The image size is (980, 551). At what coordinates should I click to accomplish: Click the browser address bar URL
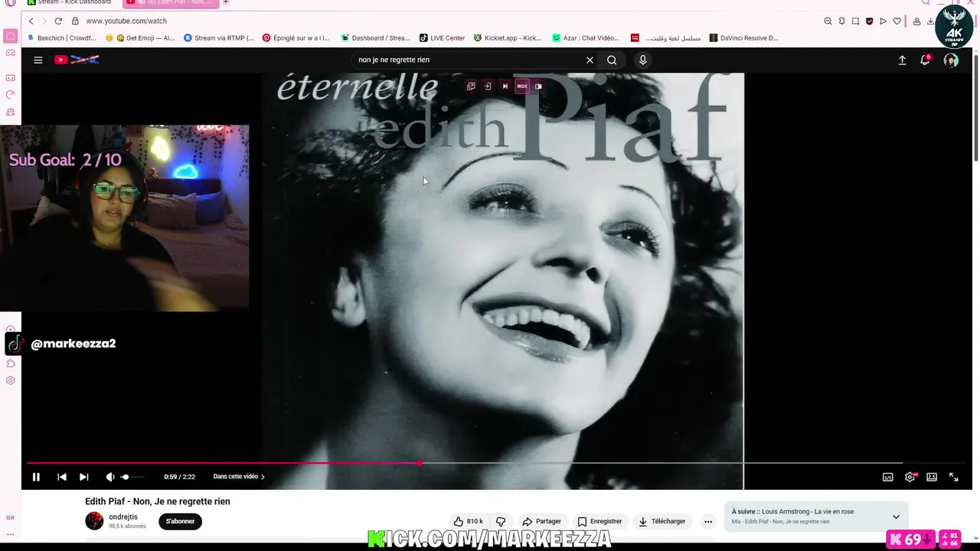tap(126, 21)
